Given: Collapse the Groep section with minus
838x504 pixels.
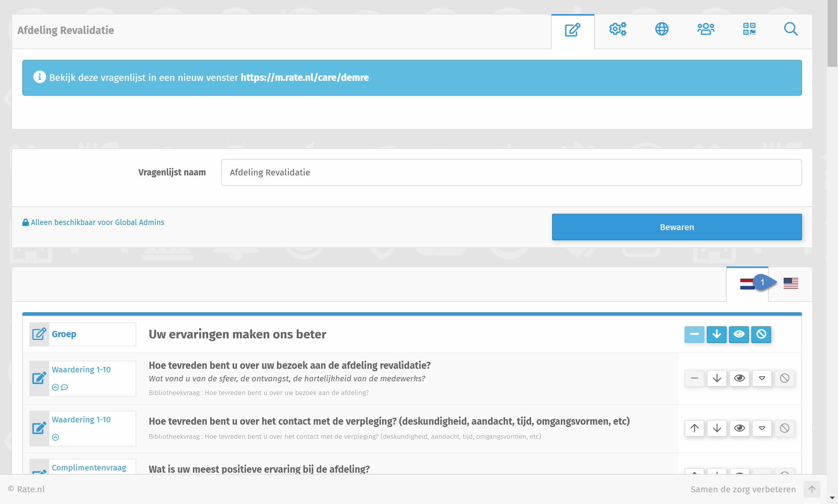Looking at the screenshot, I should click(x=694, y=334).
